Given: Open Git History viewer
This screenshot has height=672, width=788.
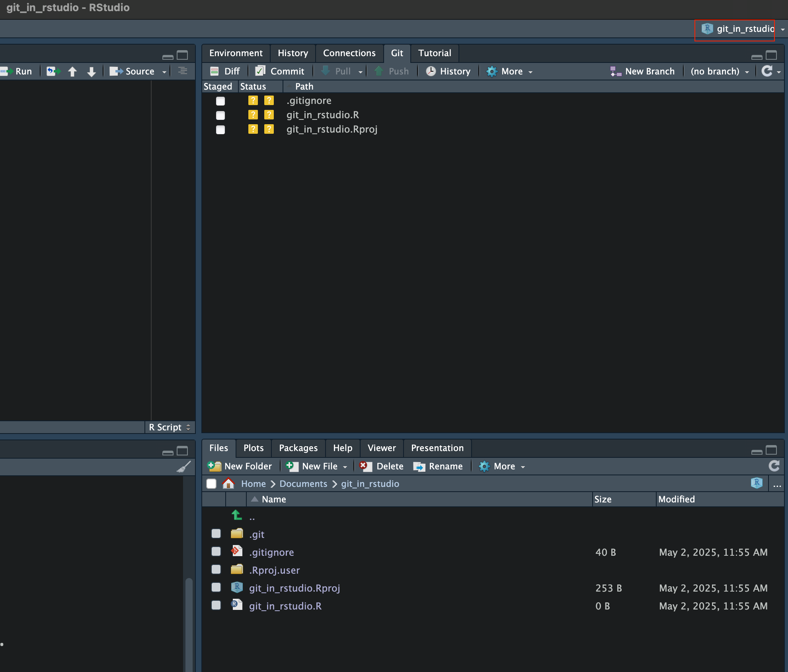Looking at the screenshot, I should coord(448,71).
